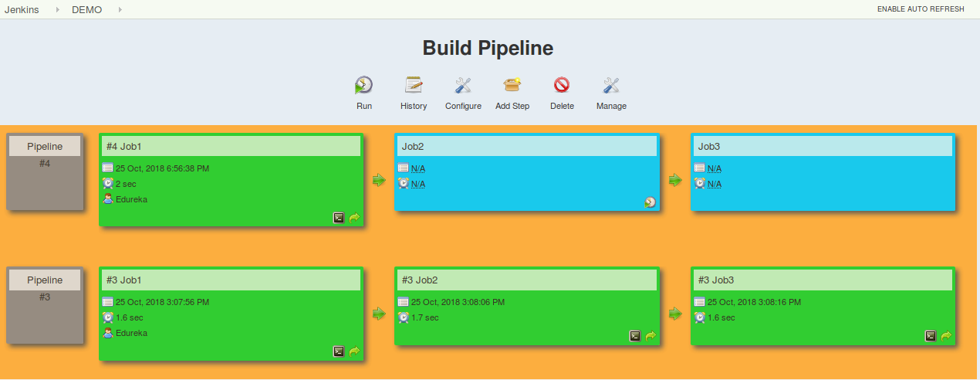The height and width of the screenshot is (380, 980).
Task: Expand the DEMO breadcrumb dropdown arrow
Action: click(120, 10)
